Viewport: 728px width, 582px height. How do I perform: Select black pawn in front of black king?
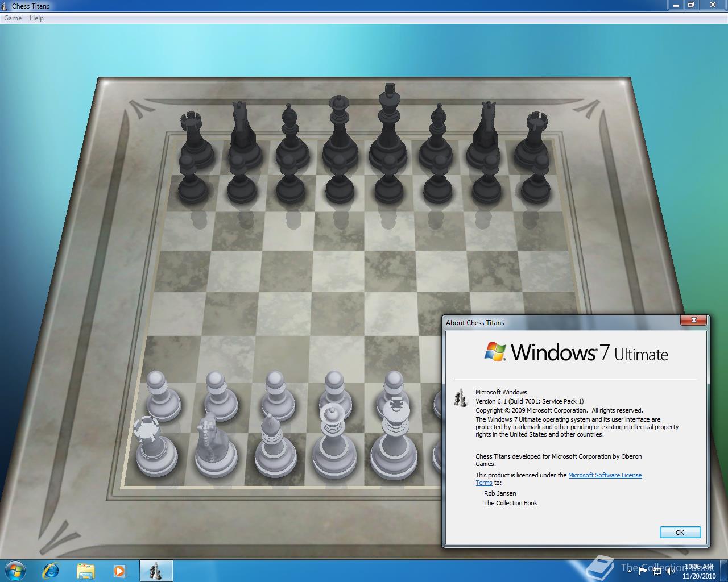[x=389, y=179]
